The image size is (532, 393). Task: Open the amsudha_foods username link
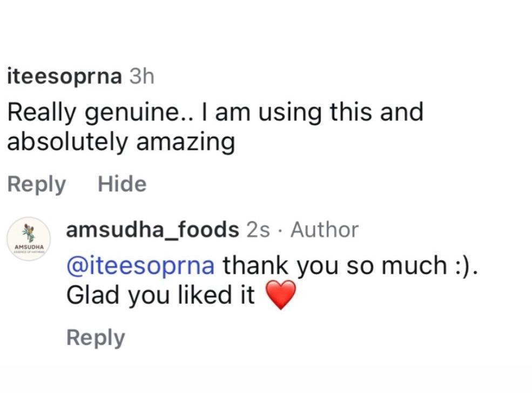pyautogui.click(x=152, y=230)
